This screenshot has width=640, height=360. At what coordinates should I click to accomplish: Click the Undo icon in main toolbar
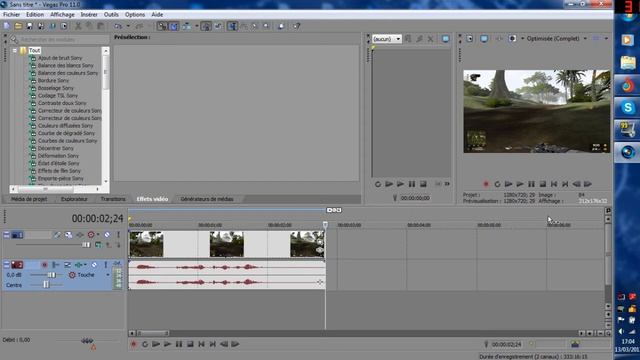point(118,26)
